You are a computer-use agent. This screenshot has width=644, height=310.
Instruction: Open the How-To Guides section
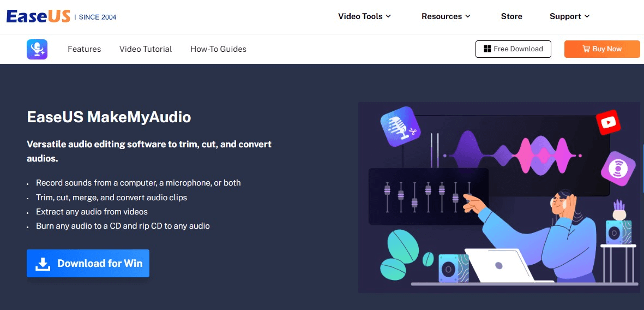tap(219, 49)
